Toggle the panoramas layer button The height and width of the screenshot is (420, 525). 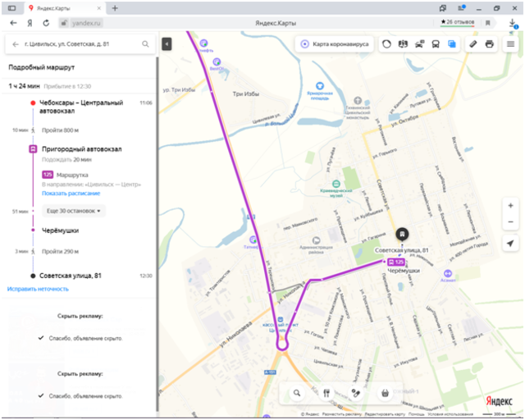click(403, 43)
